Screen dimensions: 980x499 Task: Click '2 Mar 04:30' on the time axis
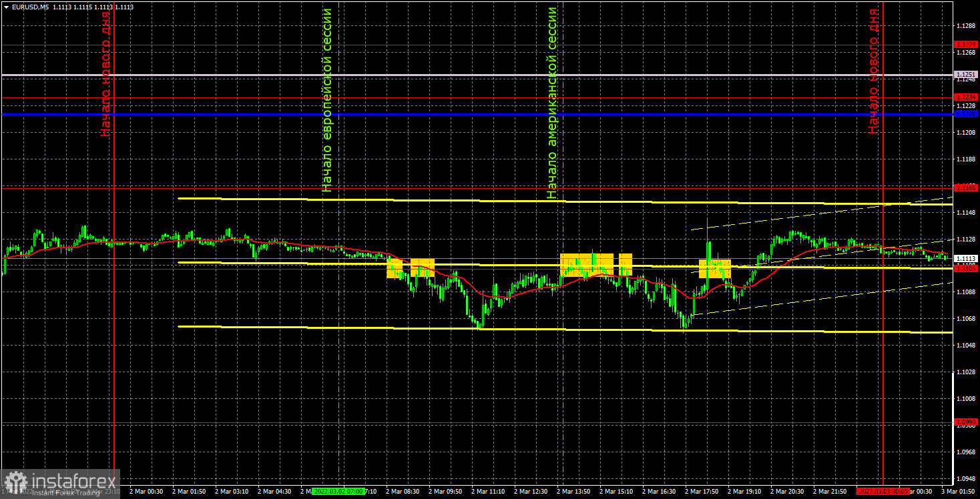pos(274,491)
